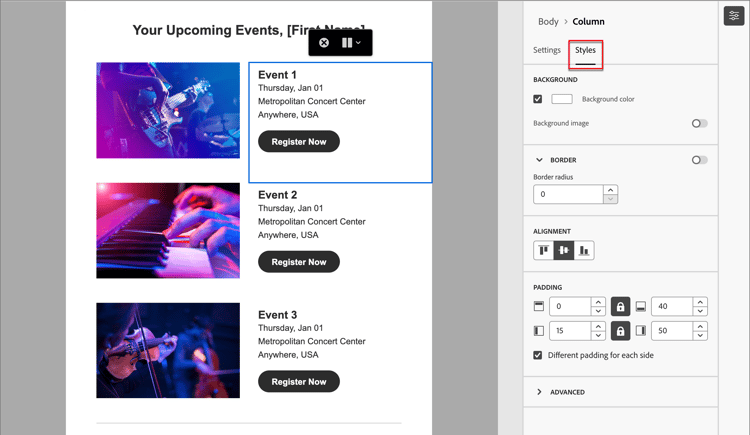The image size is (750, 435).
Task: Select middle vertical alignment icon
Action: (x=564, y=250)
